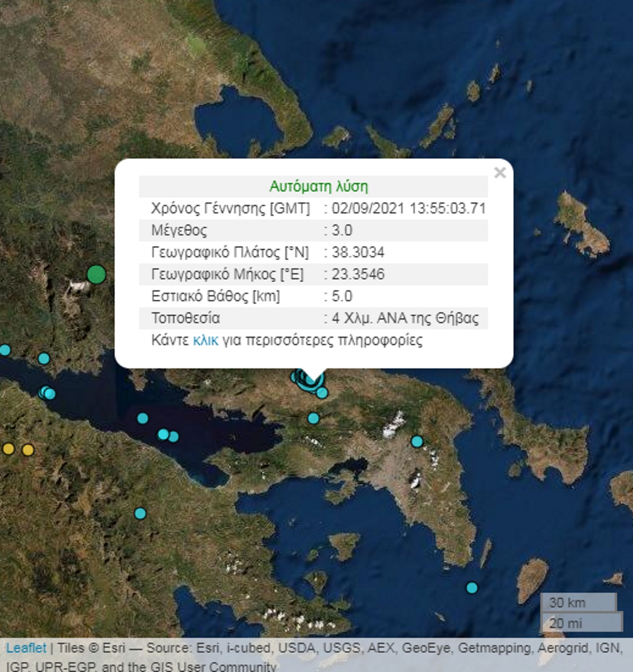This screenshot has height=672, width=633.
Task: Click the single cyan marker directly south of the Thebes cluster
Action: pos(313,418)
